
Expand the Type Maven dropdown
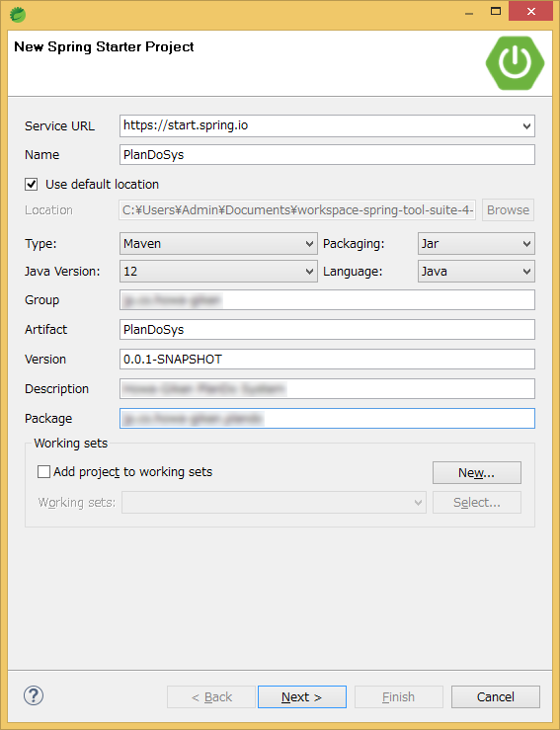point(218,243)
